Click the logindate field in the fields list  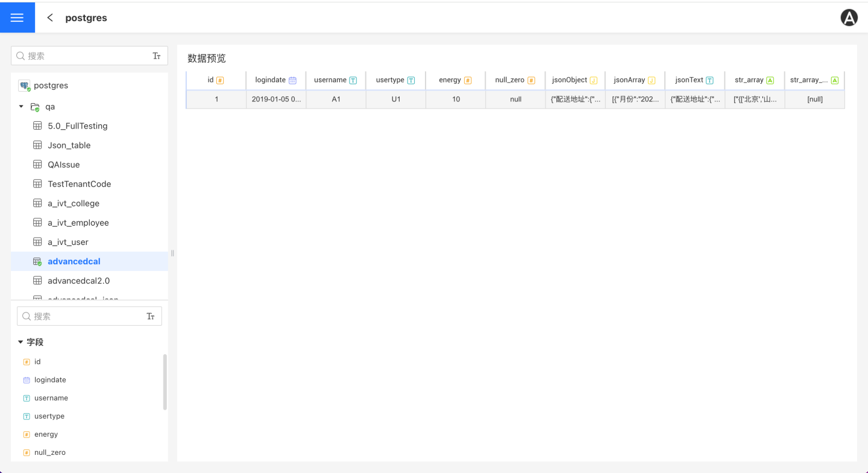50,380
